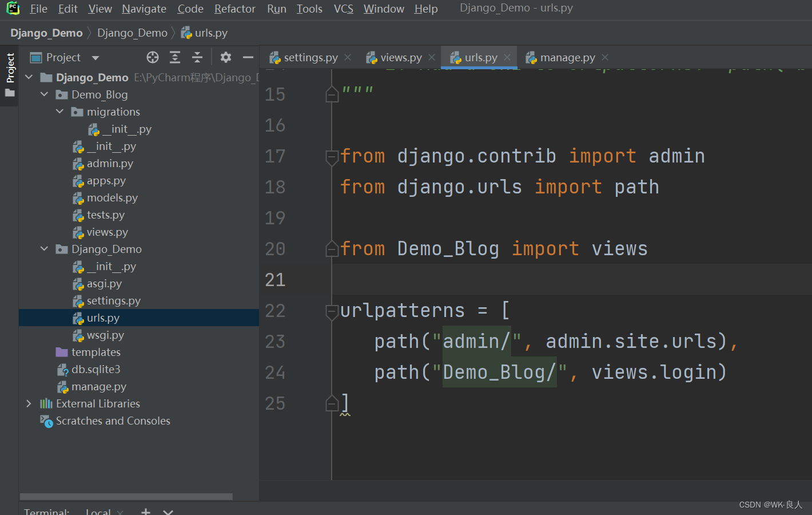The width and height of the screenshot is (812, 515).
Task: Select views.py in project tree
Action: click(x=101, y=232)
